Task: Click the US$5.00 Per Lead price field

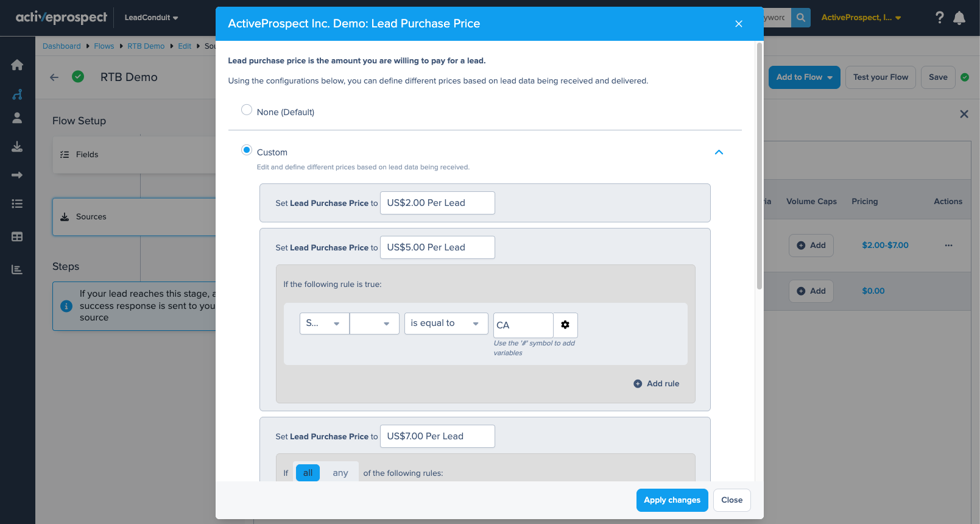Action: [437, 247]
